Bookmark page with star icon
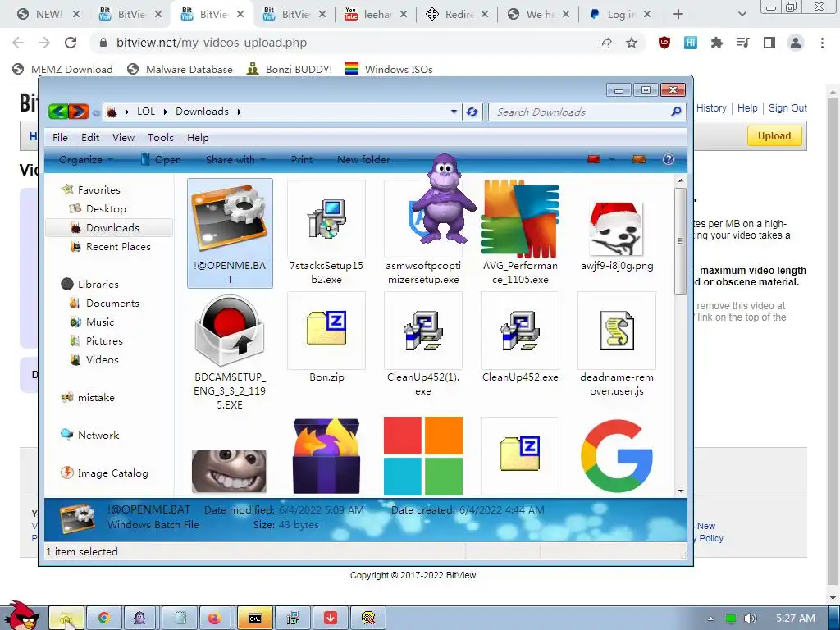Image resolution: width=840 pixels, height=630 pixels. tap(632, 43)
